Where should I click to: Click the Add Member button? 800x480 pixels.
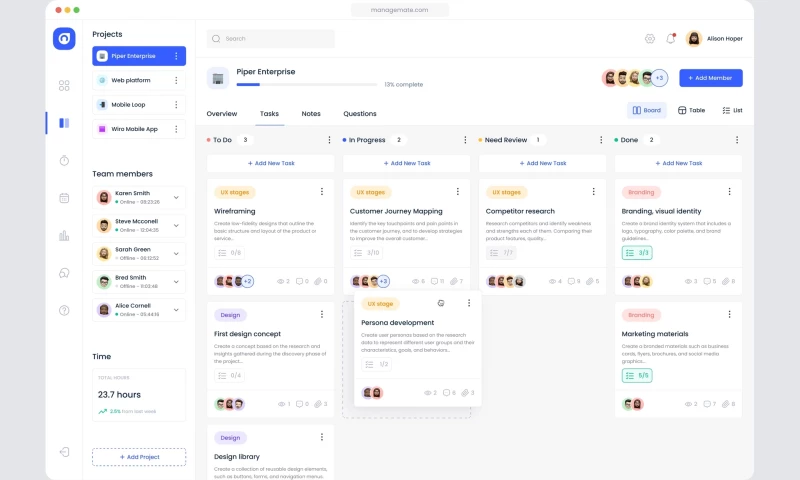click(710, 77)
